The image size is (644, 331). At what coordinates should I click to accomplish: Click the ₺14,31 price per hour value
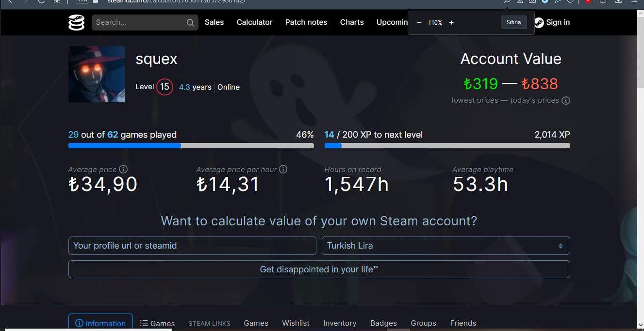click(228, 185)
